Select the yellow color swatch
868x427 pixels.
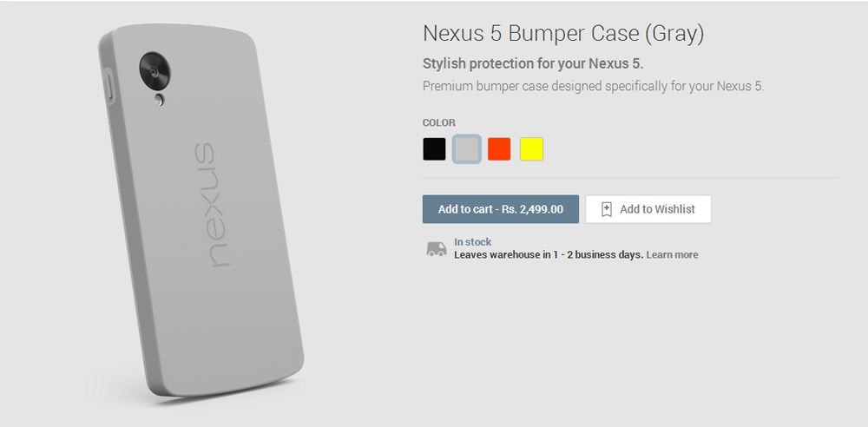tap(531, 149)
